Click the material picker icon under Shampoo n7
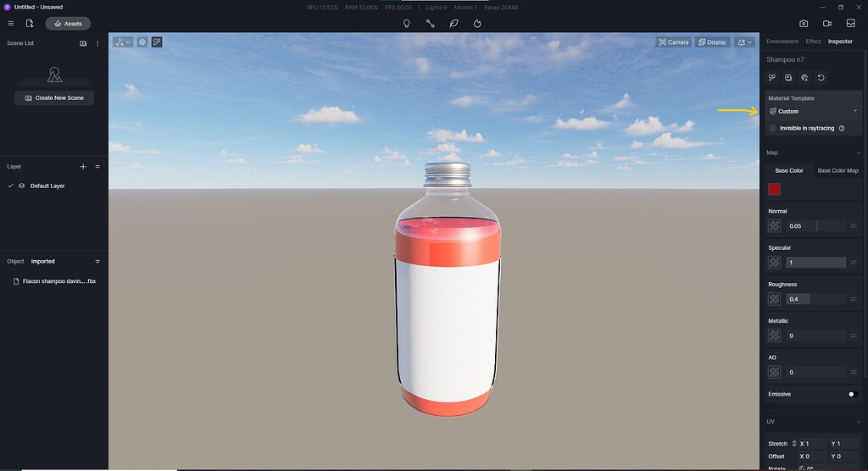 tap(772, 78)
